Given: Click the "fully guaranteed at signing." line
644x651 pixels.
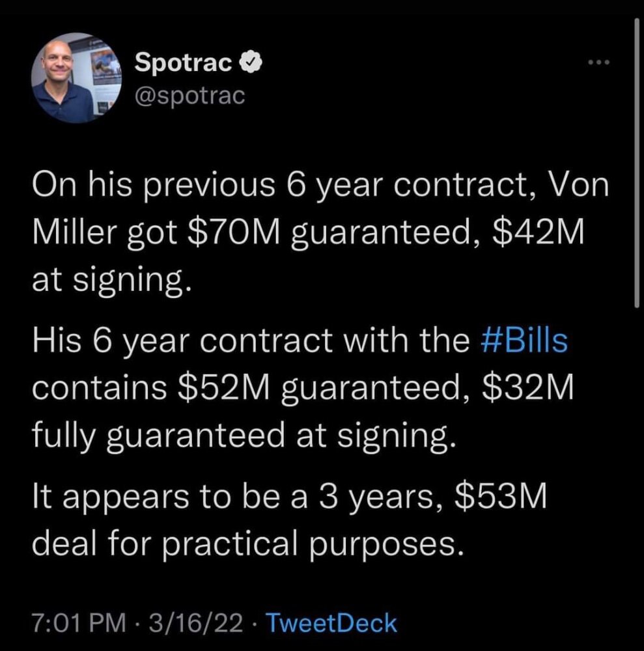Looking at the screenshot, I should [x=244, y=436].
